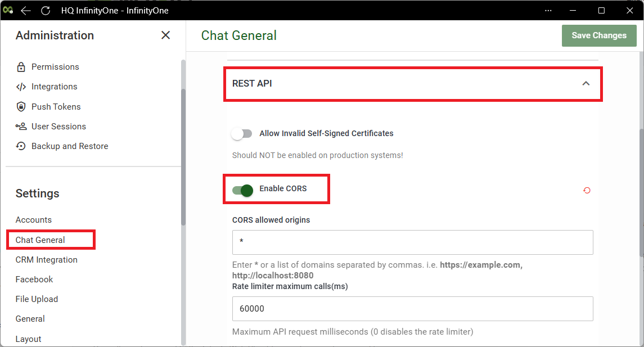644x347 pixels.
Task: Reset the Enable CORS setting with red icon
Action: (587, 190)
